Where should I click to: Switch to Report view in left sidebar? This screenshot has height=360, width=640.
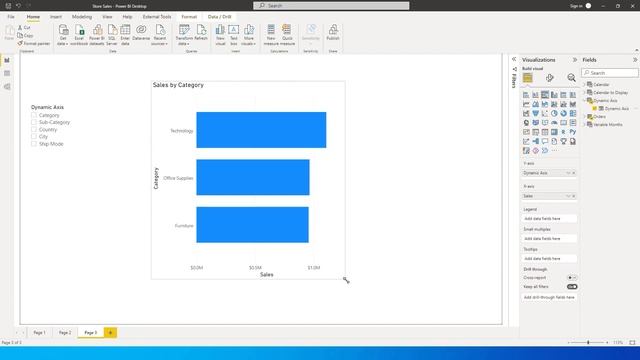[x=7, y=60]
